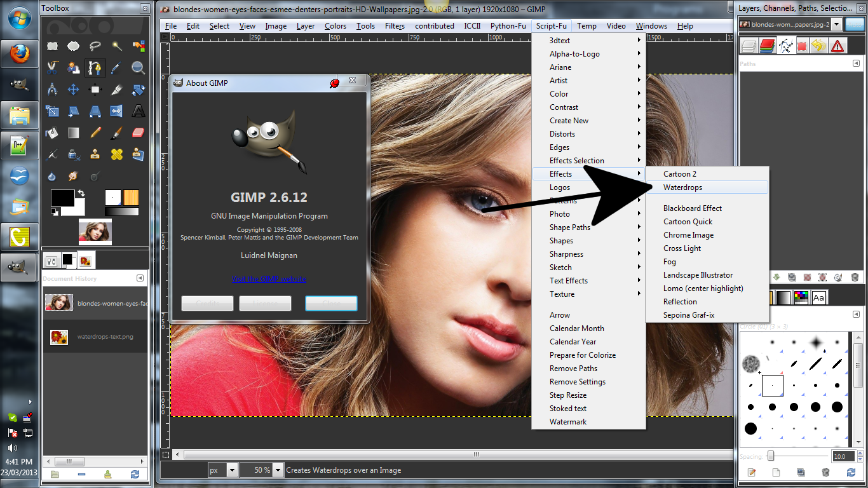Select the Paths tool in toolbox
The height and width of the screenshot is (488, 868).
point(95,67)
